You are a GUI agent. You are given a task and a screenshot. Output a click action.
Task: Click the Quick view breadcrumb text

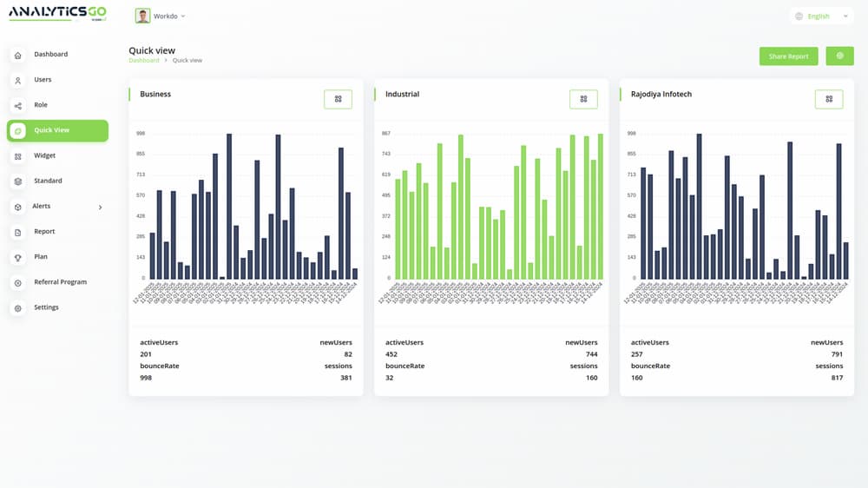[x=187, y=61]
